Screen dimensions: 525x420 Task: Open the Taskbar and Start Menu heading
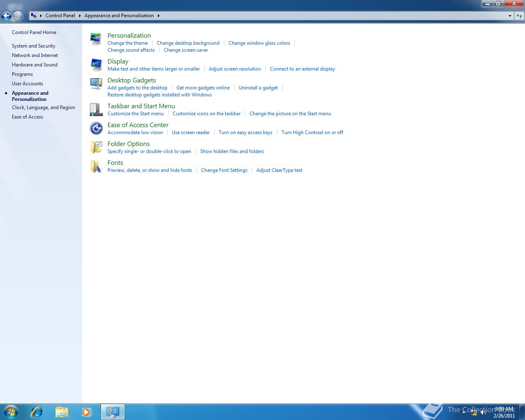[141, 106]
